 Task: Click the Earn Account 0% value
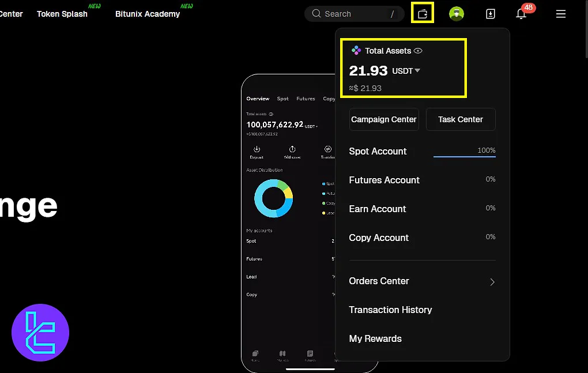coord(490,208)
